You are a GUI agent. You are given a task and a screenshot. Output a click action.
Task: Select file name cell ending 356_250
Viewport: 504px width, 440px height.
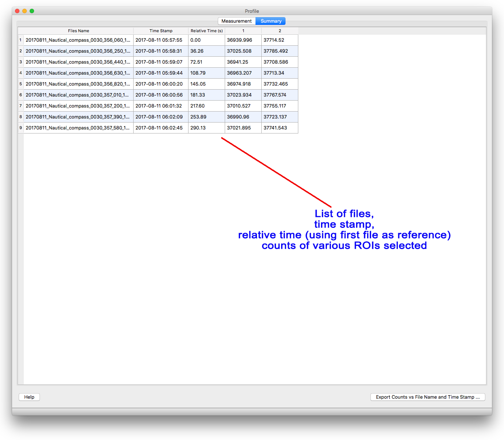pyautogui.click(x=78, y=51)
